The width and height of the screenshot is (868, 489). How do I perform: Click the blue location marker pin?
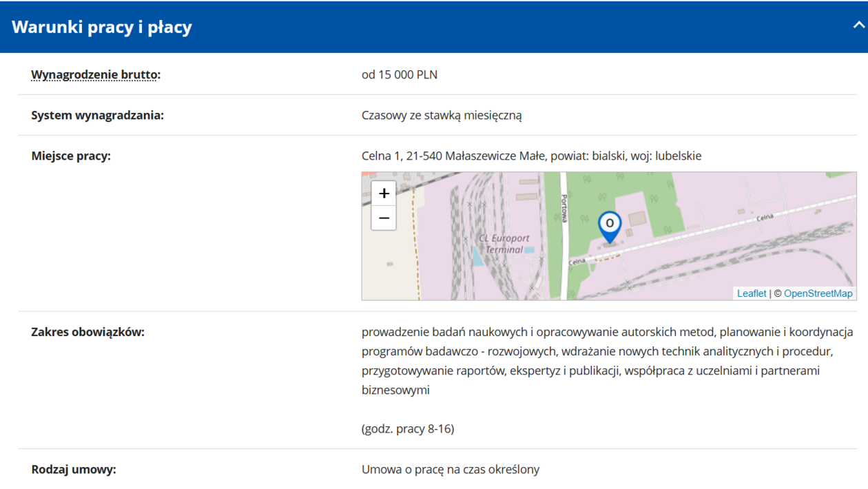[x=610, y=225]
